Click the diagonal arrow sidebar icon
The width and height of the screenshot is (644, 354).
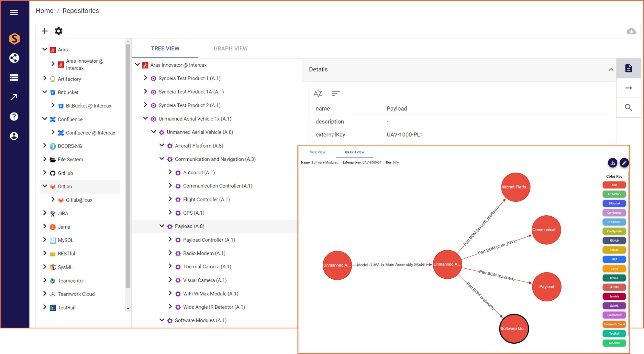14,97
